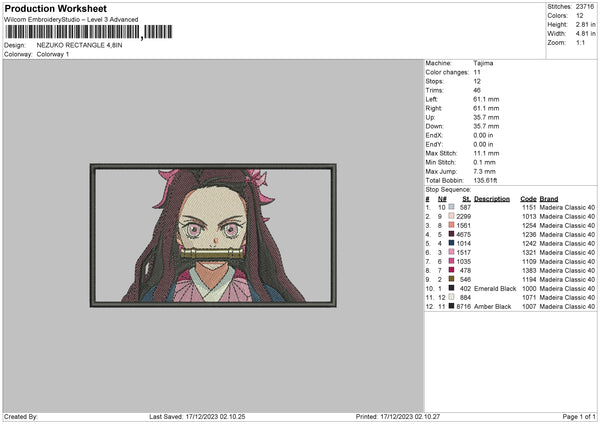Click the Color changes value '11'
The image size is (600, 424).
click(x=477, y=72)
